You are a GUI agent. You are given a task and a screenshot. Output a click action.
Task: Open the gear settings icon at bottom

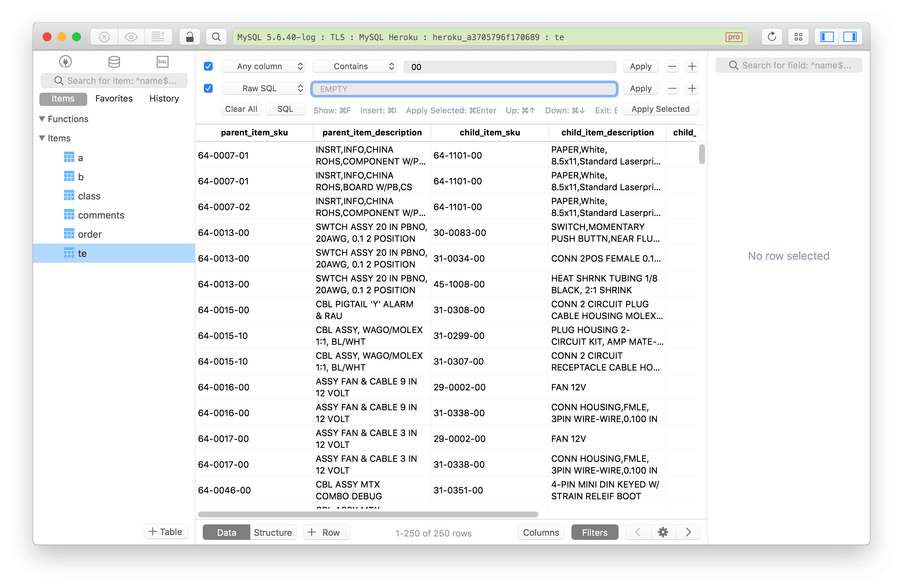(663, 532)
